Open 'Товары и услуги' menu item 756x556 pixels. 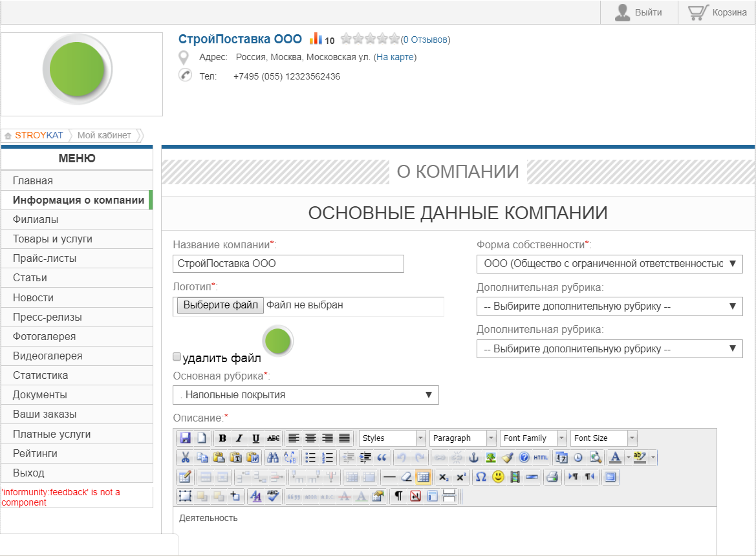pos(52,239)
